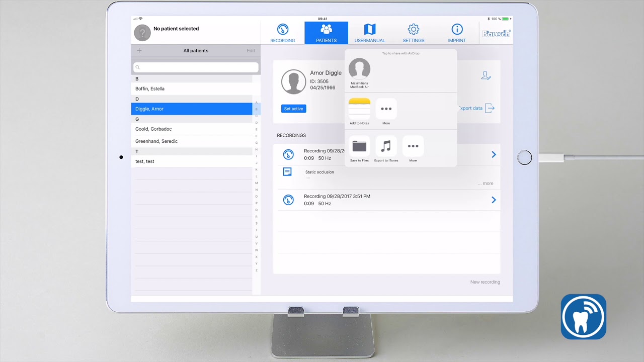
Task: Add a new patient with plus icon
Action: click(x=139, y=51)
